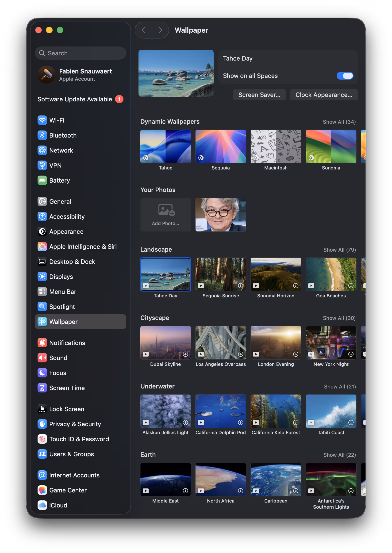Show all 22 Earth wallpapers
The width and height of the screenshot is (392, 553).
pos(339,455)
